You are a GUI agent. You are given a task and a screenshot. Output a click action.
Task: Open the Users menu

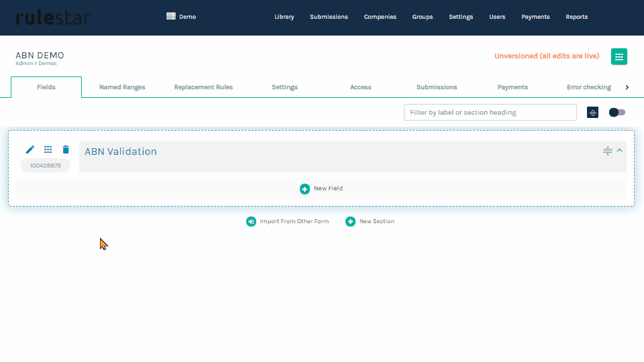(497, 17)
